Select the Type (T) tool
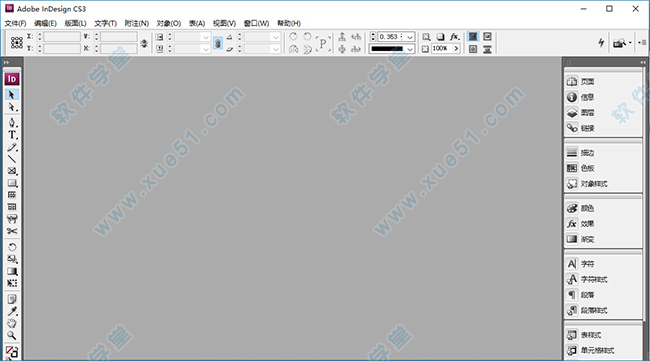This screenshot has height=361, width=650. (x=12, y=135)
